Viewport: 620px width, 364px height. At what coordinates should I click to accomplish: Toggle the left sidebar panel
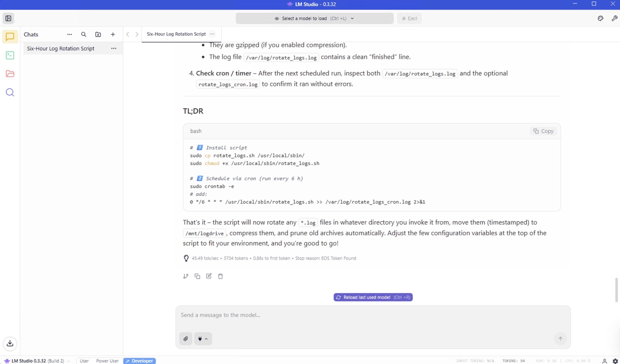8,18
